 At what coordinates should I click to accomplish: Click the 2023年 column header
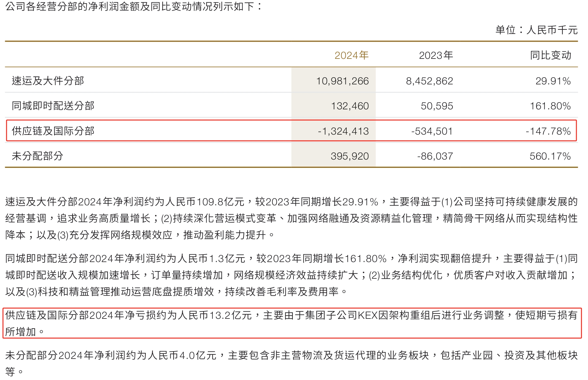[x=436, y=55]
